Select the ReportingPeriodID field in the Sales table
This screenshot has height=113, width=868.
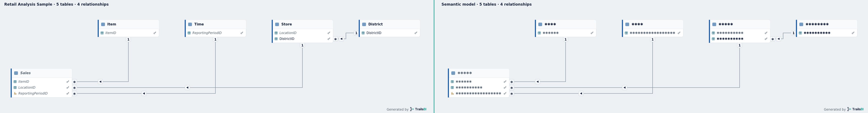(42, 93)
